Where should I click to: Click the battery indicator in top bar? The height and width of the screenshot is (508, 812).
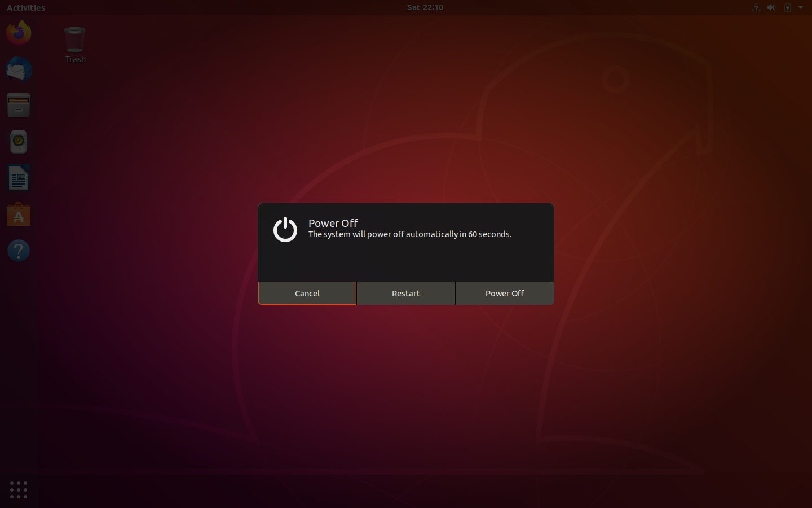(788, 7)
